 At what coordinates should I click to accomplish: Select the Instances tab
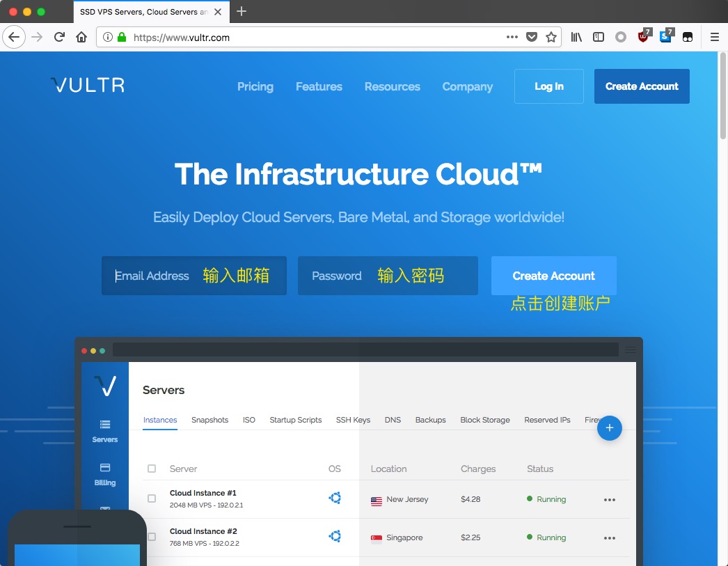tap(160, 420)
